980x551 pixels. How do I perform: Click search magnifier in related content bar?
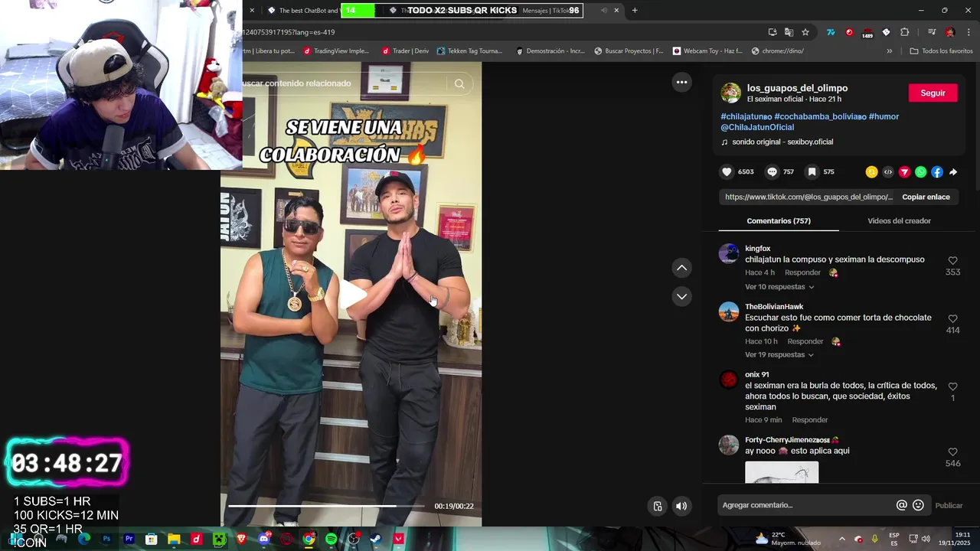(x=459, y=83)
